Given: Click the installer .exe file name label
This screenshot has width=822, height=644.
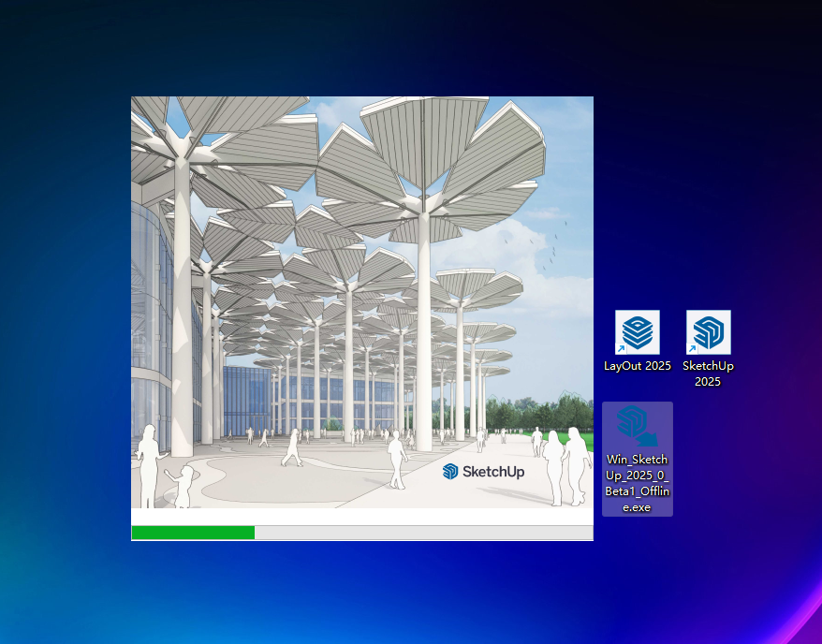Looking at the screenshot, I should click(637, 483).
